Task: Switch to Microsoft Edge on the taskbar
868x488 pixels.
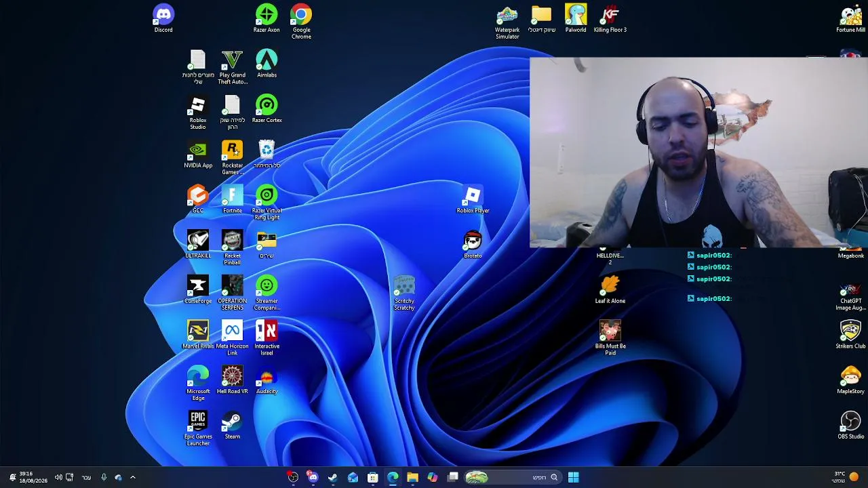Action: [393, 477]
